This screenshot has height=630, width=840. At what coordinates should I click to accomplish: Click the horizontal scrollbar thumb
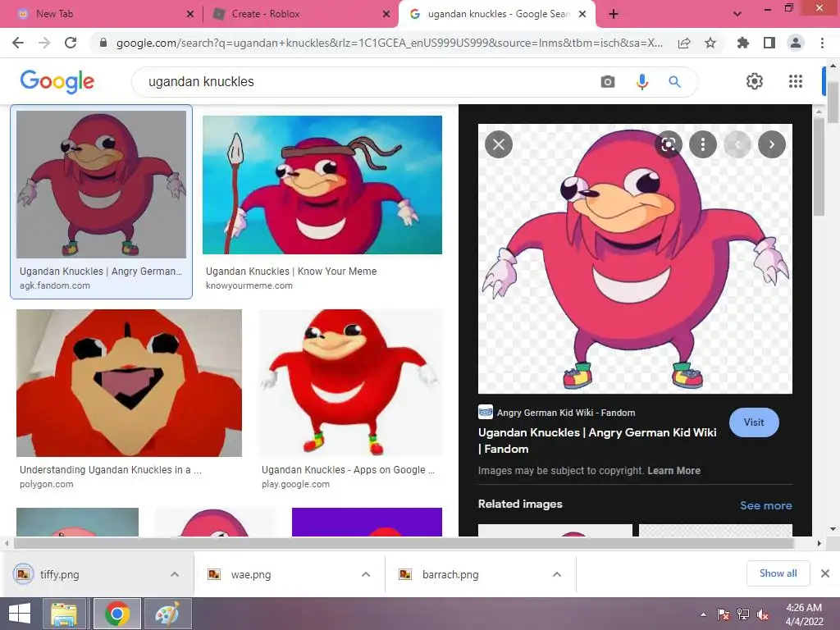click(404, 543)
